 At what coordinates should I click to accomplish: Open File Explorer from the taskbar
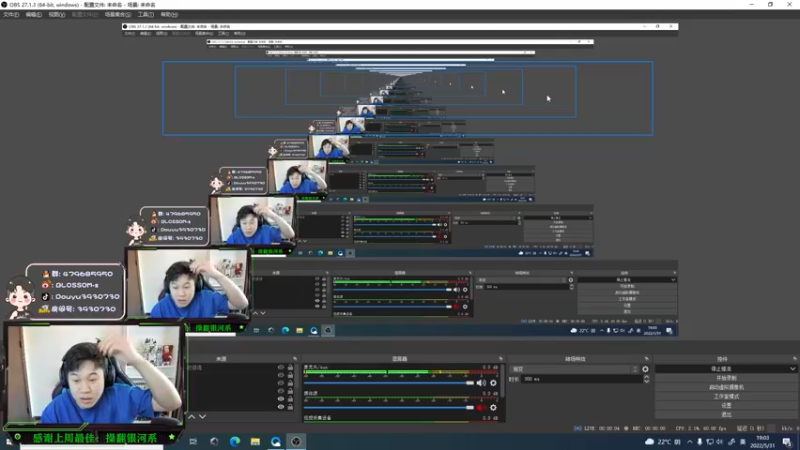pos(255,441)
